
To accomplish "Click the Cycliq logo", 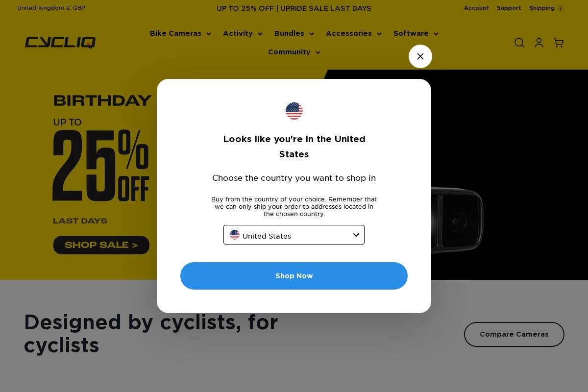I will [60, 43].
